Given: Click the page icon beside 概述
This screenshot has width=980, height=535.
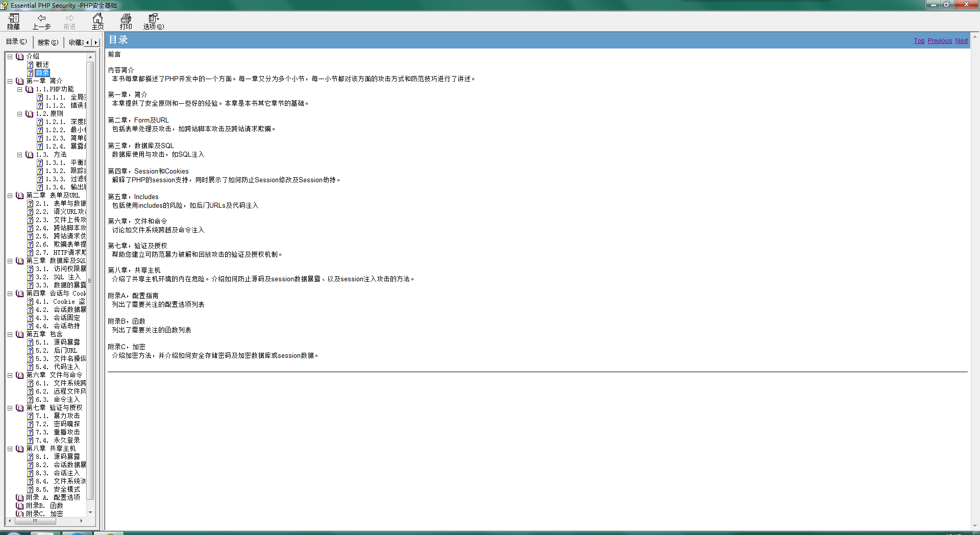Looking at the screenshot, I should [30, 65].
